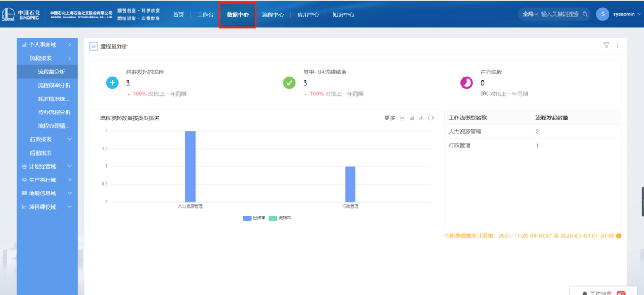The width and height of the screenshot is (644, 295).
Task: Open the 全局 search scope dropdown
Action: (x=530, y=14)
